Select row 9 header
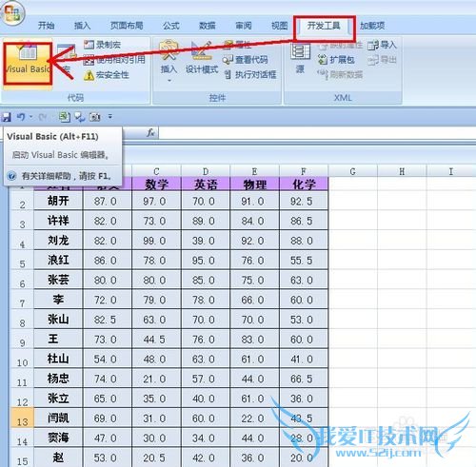Screen dimensions: 476x467 (22, 340)
